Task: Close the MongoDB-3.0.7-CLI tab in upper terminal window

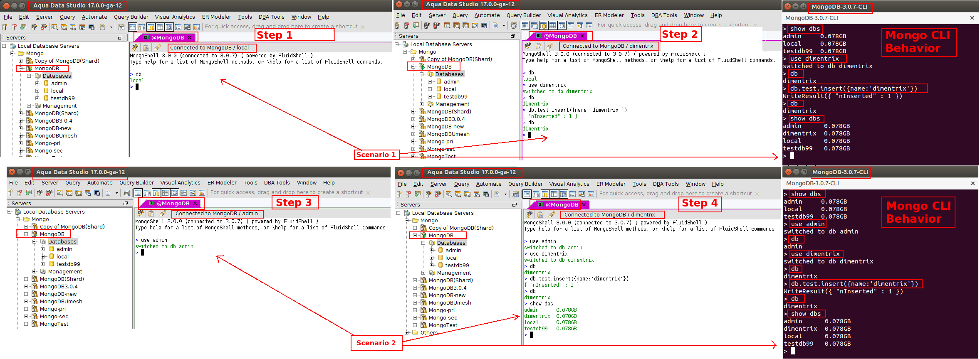Action: pos(972,18)
